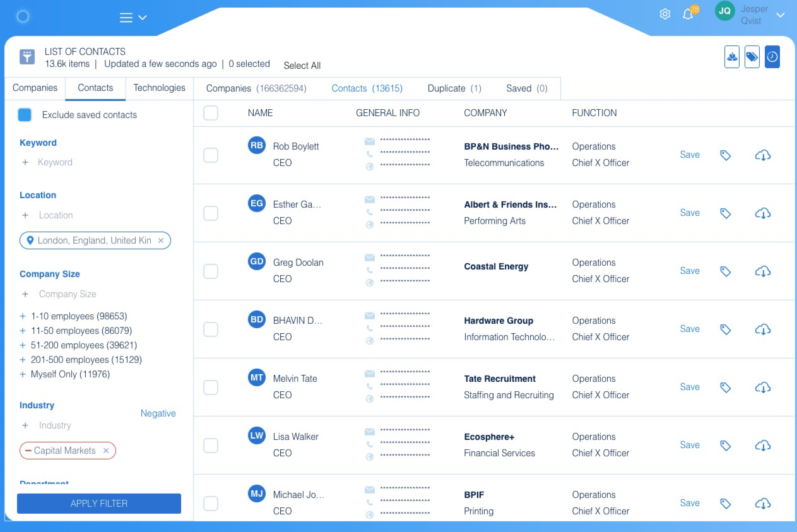Click the tag icon in Rob Boylett's row
This screenshot has width=797, height=532.
click(726, 155)
